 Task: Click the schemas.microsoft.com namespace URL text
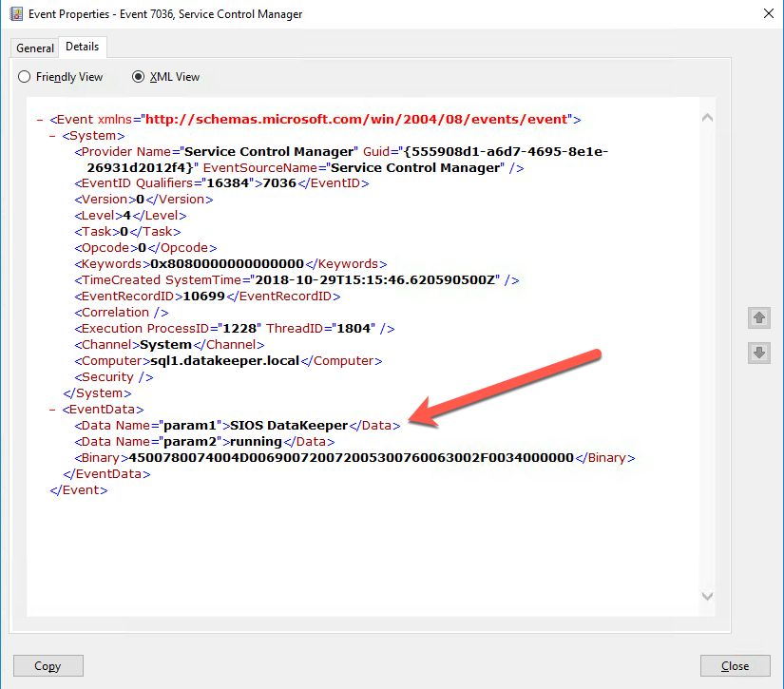pos(356,120)
